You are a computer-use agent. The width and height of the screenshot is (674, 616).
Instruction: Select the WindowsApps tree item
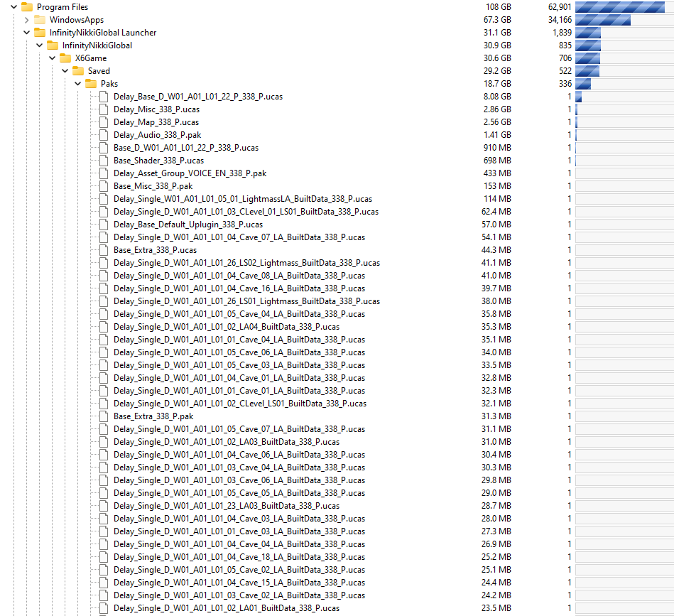coord(77,20)
